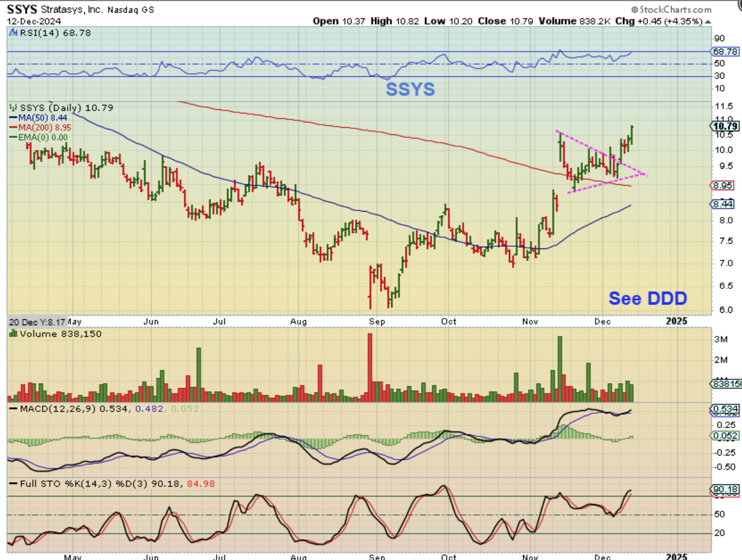This screenshot has height=560, width=742.
Task: Click the 0.052 MACD histogram value tag
Action: click(726, 436)
